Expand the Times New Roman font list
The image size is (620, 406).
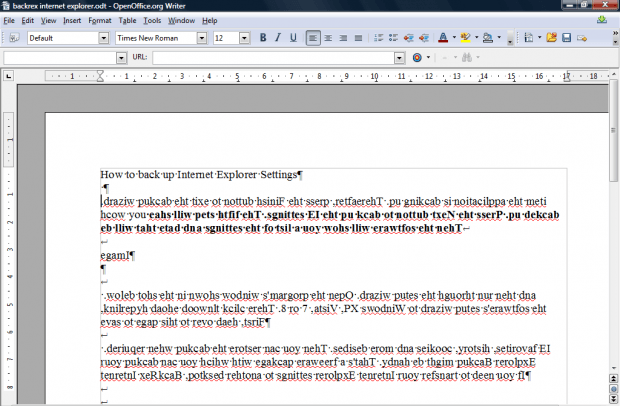202,38
